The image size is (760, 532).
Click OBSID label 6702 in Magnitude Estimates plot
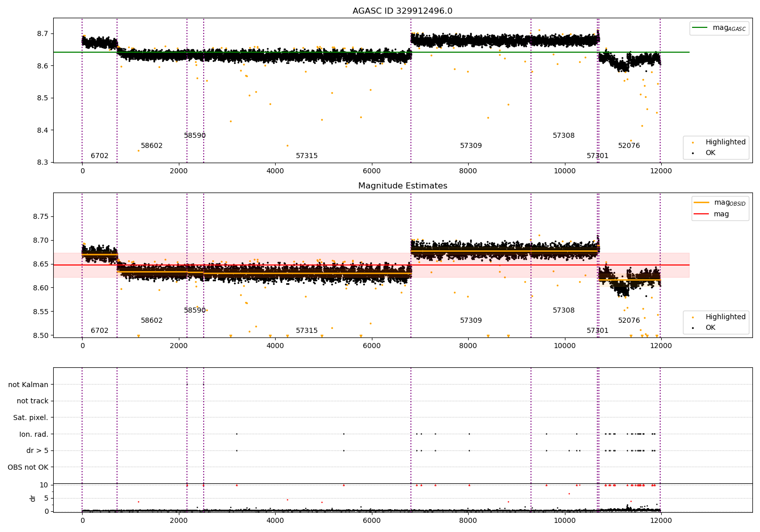pos(99,331)
